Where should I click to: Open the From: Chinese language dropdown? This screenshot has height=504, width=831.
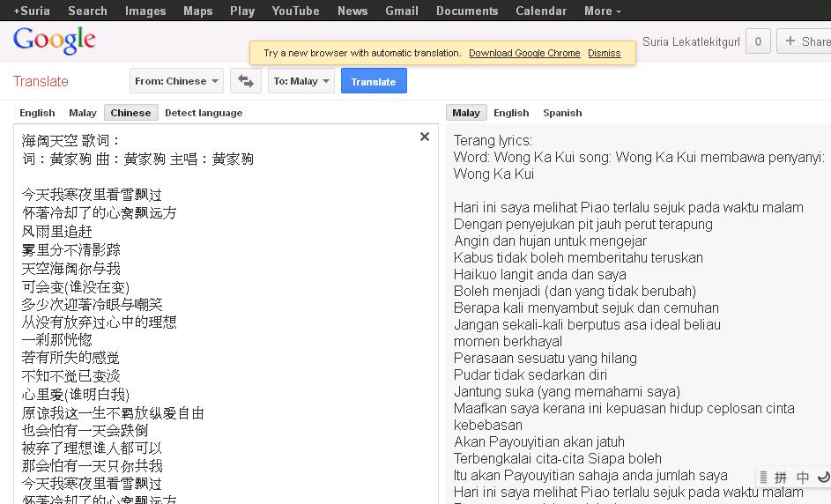coord(176,81)
